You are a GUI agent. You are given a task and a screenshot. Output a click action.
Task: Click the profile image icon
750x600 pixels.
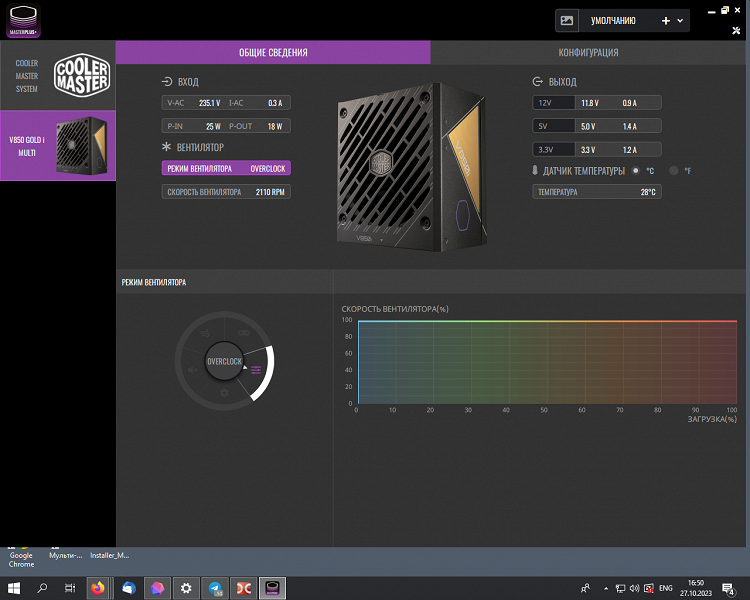pos(567,20)
